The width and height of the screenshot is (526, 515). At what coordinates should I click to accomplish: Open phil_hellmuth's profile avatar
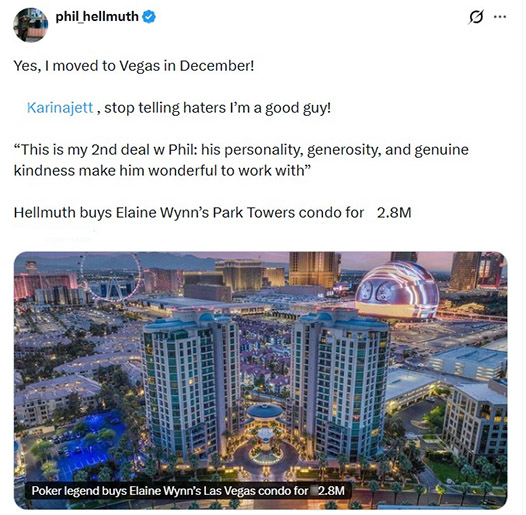tap(31, 25)
